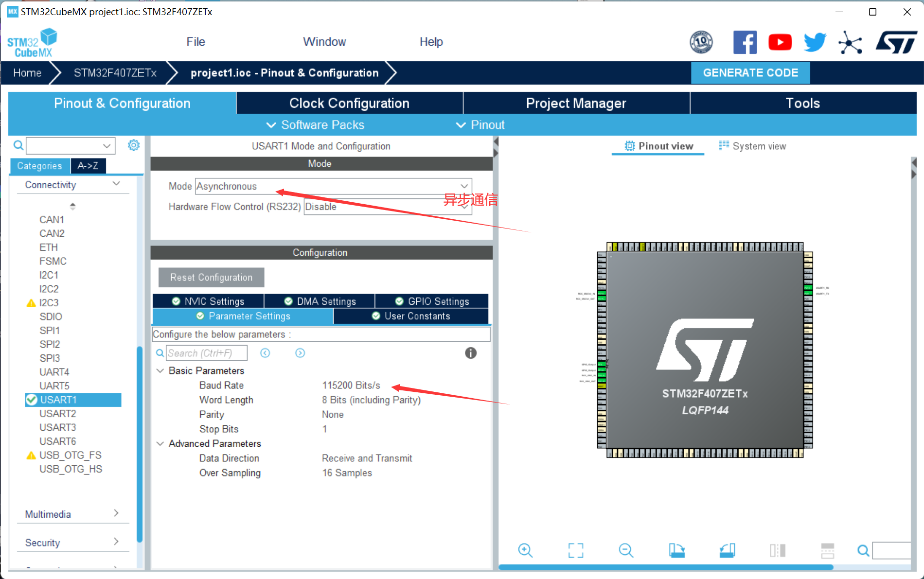Zoom out on the pinout view

(x=626, y=550)
